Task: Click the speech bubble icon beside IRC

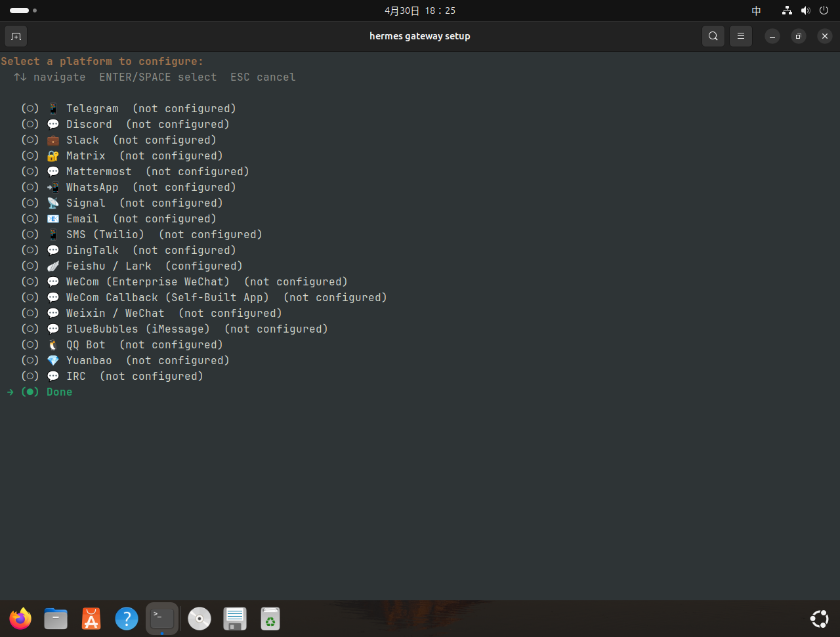Action: tap(53, 377)
